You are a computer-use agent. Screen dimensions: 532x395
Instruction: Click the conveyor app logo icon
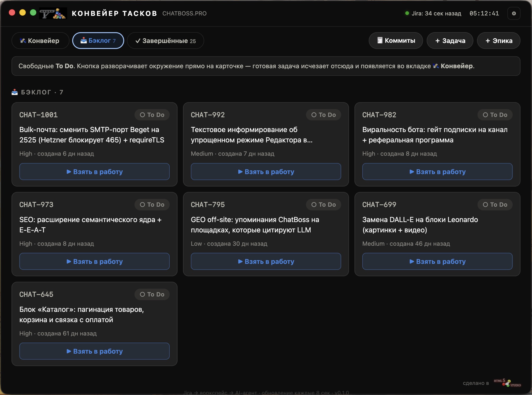pyautogui.click(x=53, y=13)
